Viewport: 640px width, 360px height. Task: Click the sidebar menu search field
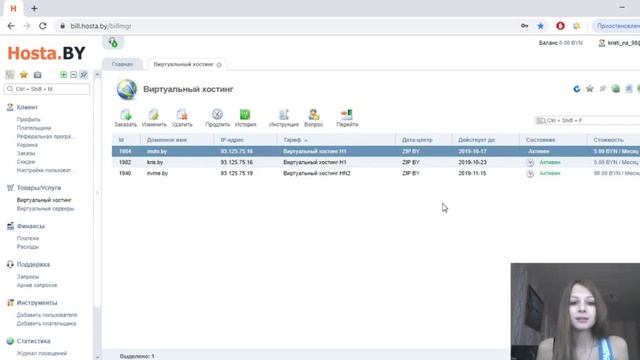pos(47,89)
